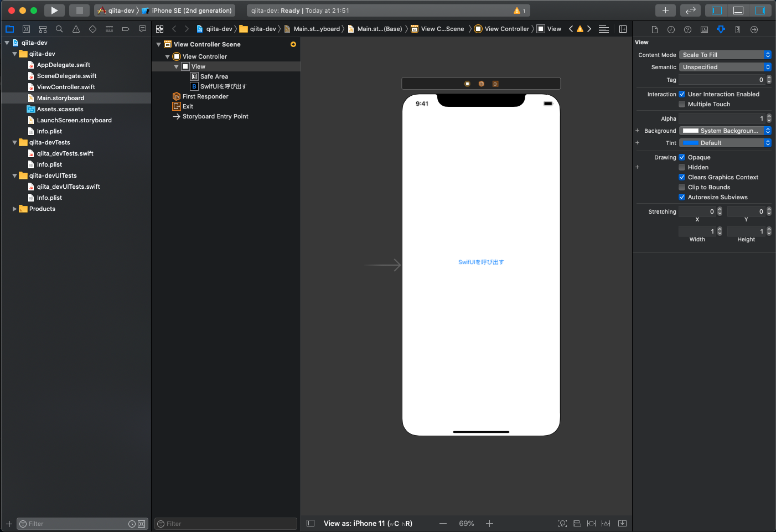
Task: Run the qiita-dev scheme with Play button
Action: [54, 11]
